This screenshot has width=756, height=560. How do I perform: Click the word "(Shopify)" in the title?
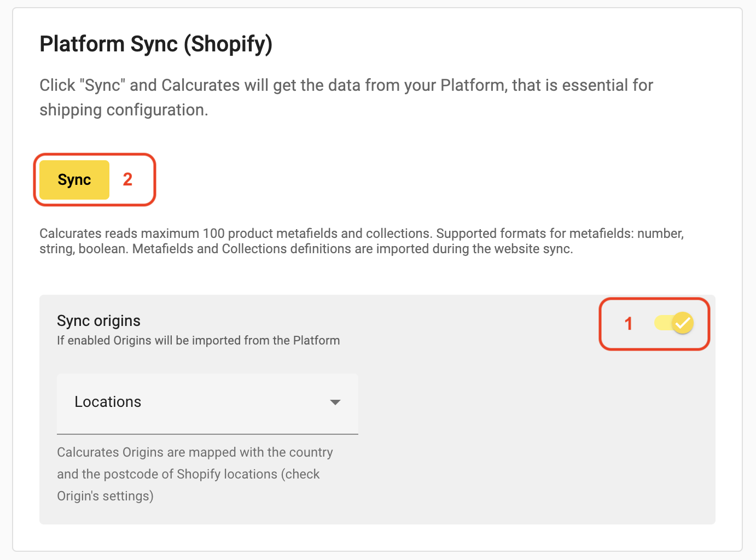tap(228, 44)
